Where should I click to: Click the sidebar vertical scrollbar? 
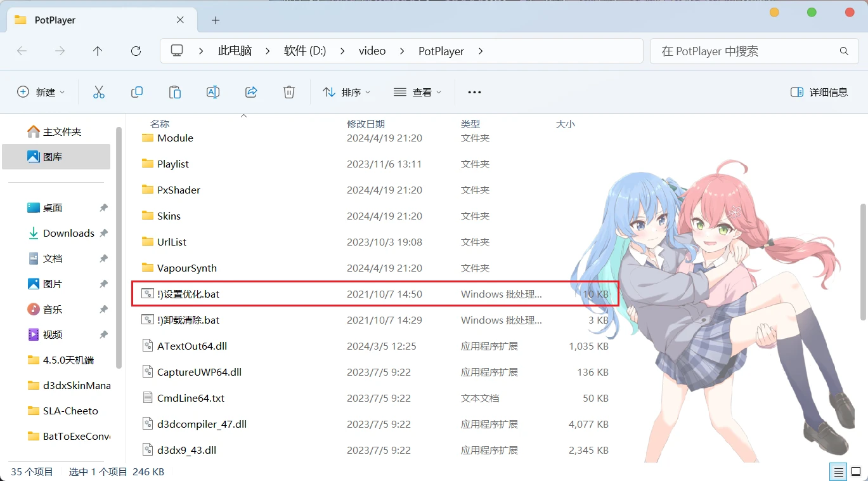118,247
